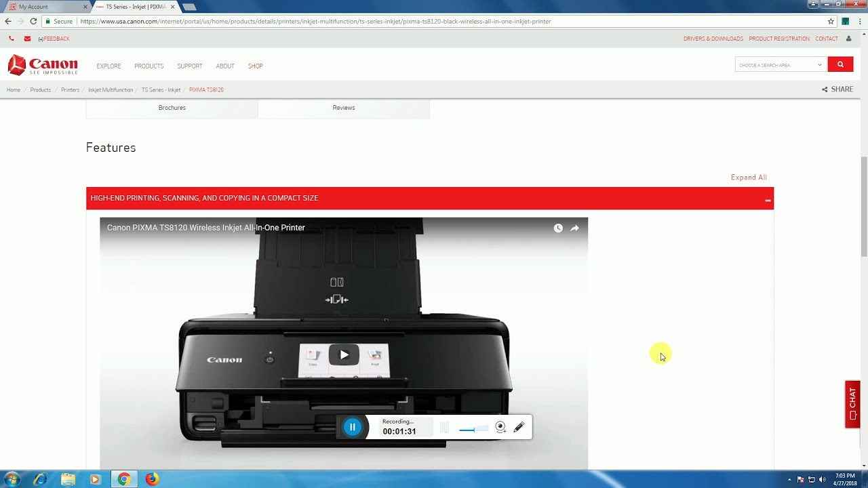Open the Feedback link
This screenshot has width=868, height=488.
point(54,39)
